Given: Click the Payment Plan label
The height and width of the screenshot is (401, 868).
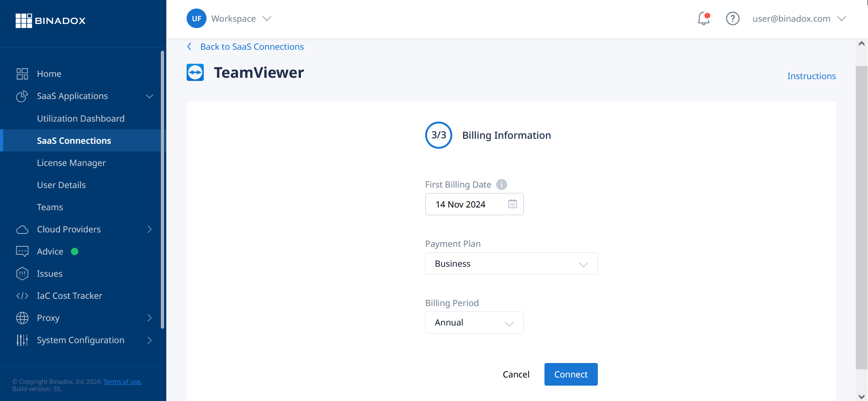Looking at the screenshot, I should coord(453,244).
